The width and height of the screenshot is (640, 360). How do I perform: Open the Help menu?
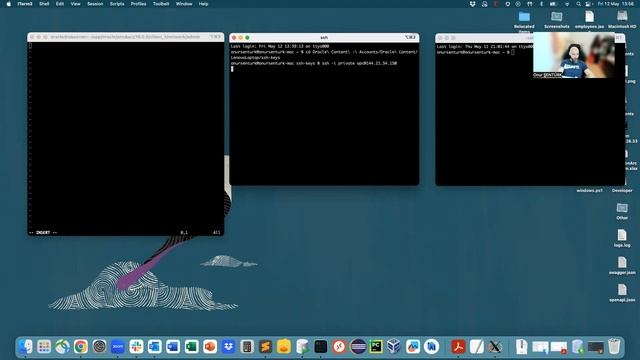[203, 4]
